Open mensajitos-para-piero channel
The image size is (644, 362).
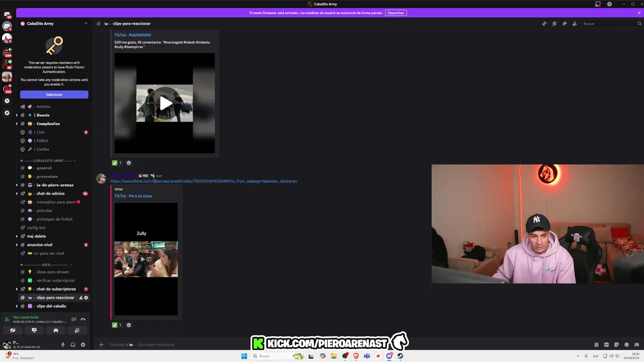[54, 202]
